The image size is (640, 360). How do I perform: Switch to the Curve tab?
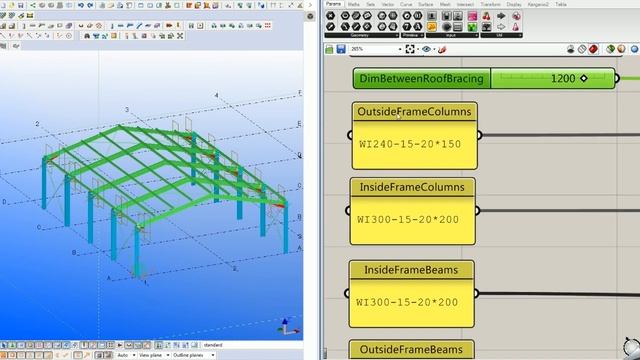[x=406, y=4]
